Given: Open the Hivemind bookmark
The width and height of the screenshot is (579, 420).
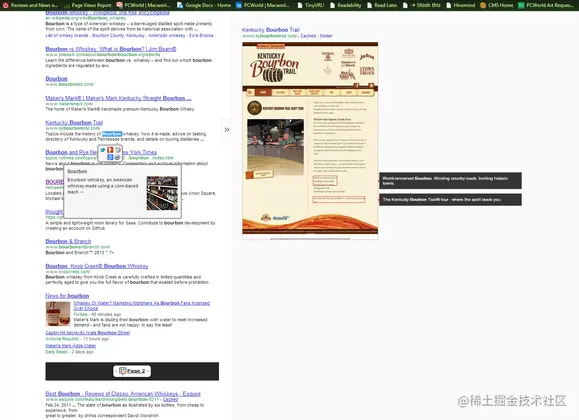Looking at the screenshot, I should (460, 5).
